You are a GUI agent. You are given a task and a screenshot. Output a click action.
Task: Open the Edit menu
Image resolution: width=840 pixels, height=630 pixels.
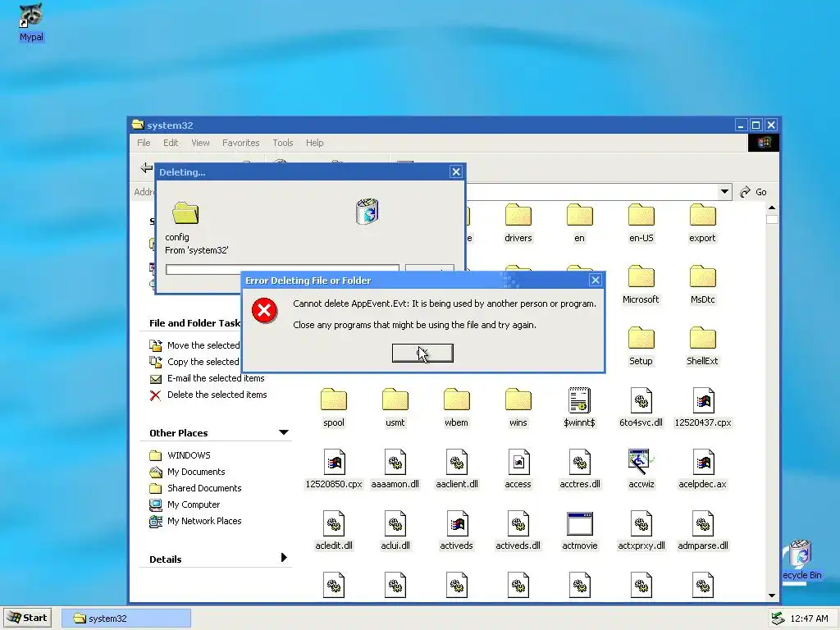171,143
